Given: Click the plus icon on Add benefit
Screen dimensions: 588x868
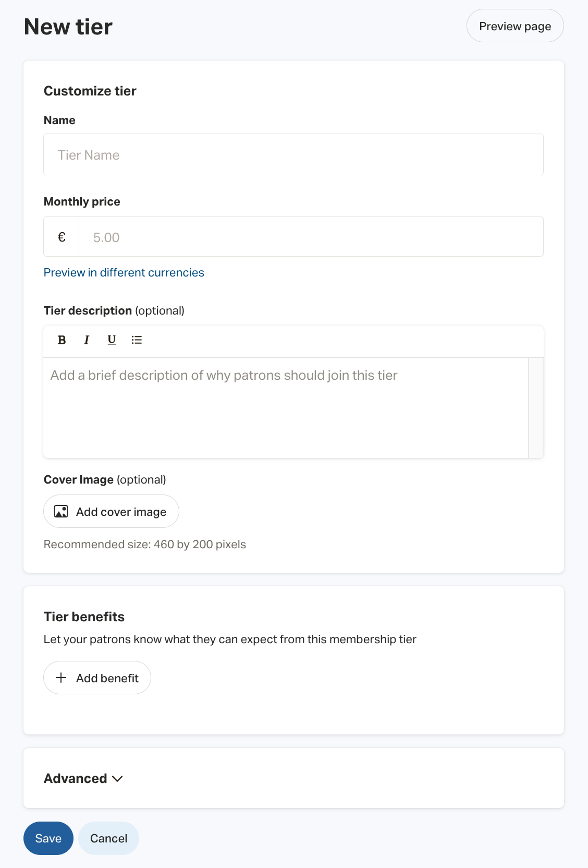Looking at the screenshot, I should click(62, 678).
